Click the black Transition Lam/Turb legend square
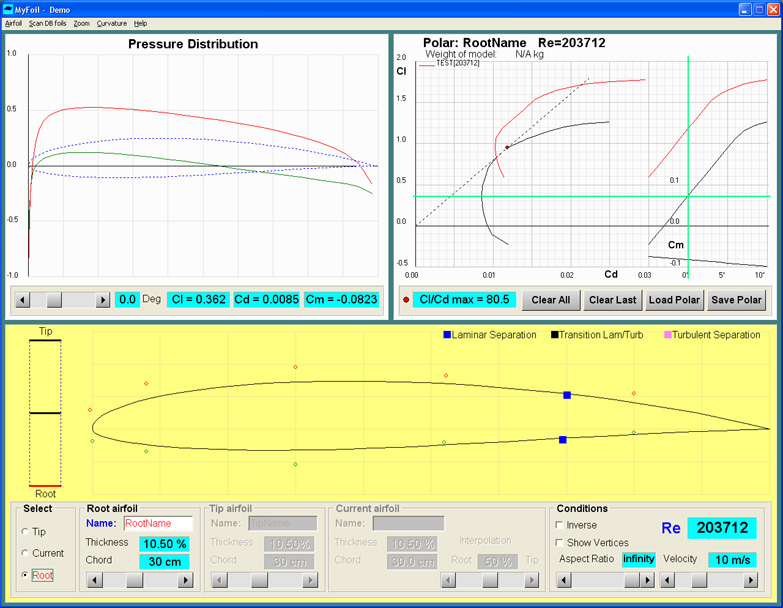Screen dimensions: 783x608 [554, 335]
